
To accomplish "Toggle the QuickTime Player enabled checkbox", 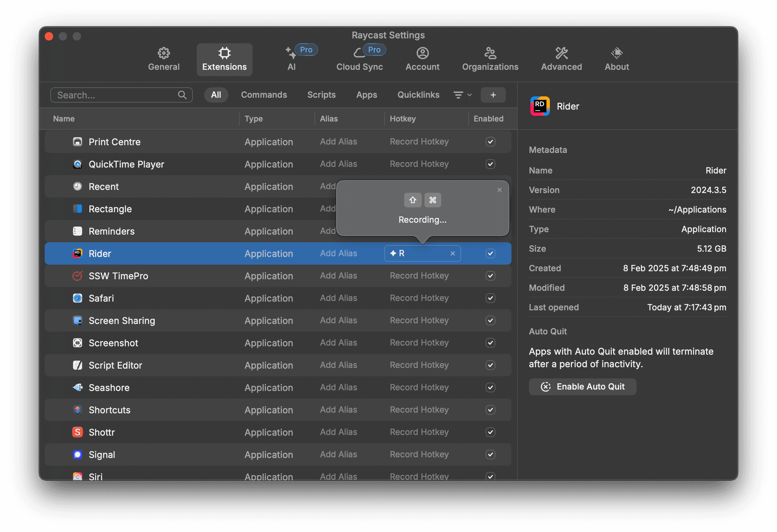I will 490,164.
